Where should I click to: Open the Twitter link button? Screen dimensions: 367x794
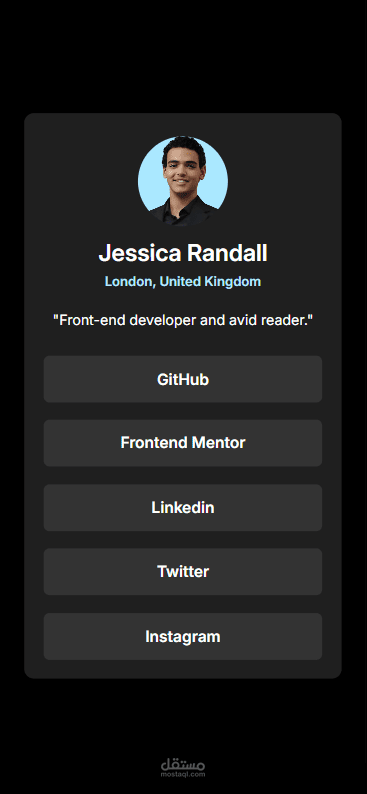(x=183, y=572)
